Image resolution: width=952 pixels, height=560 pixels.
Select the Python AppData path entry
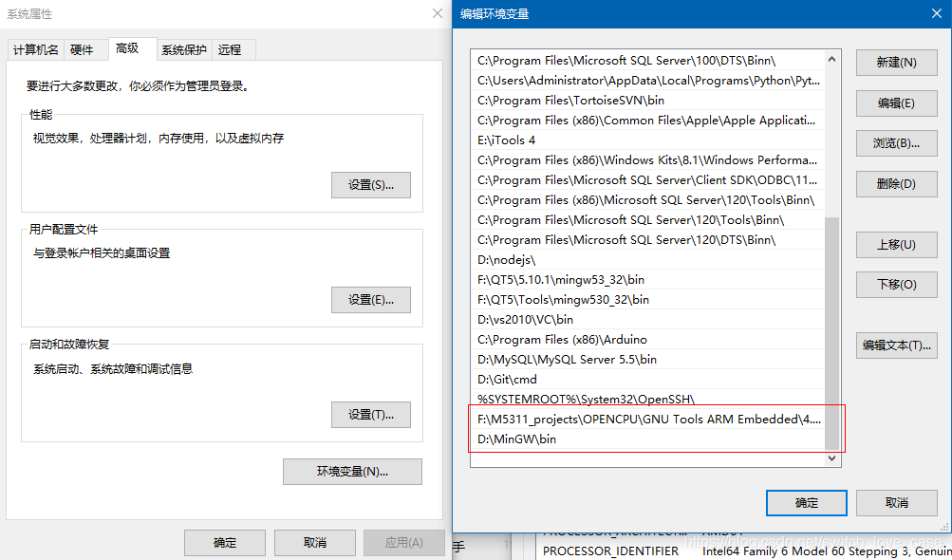click(648, 81)
